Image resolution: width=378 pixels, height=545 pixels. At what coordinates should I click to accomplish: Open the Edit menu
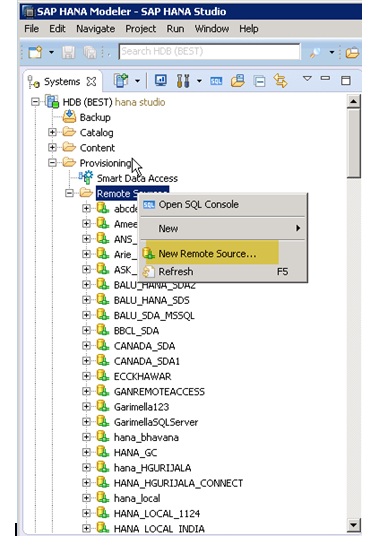point(57,29)
